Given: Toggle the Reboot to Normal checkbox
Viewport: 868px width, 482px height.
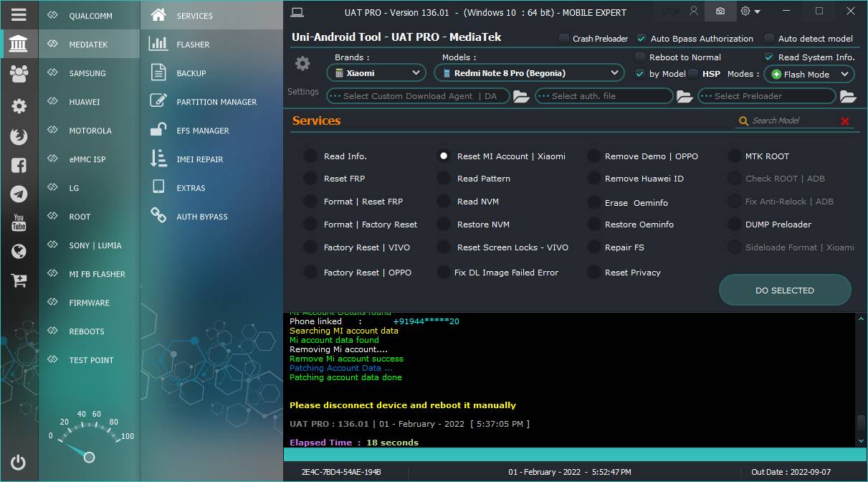Looking at the screenshot, I should click(x=640, y=57).
